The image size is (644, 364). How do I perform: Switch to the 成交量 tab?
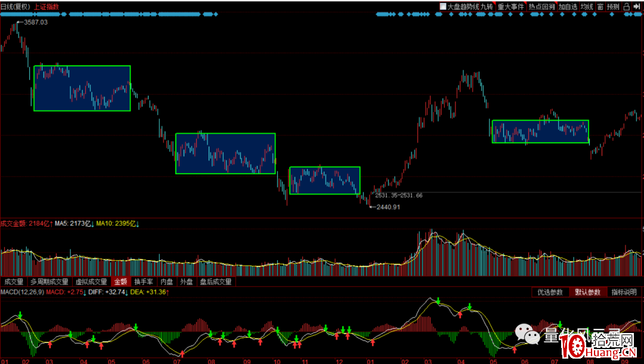pyautogui.click(x=14, y=282)
